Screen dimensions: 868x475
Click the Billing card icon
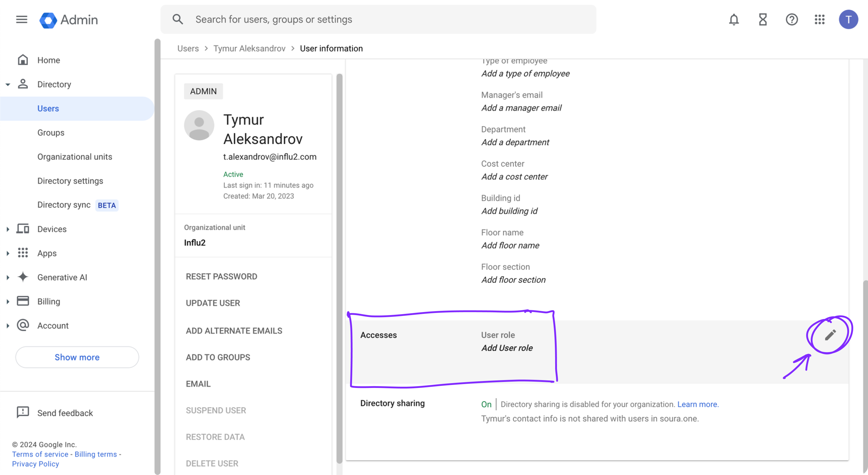click(23, 301)
